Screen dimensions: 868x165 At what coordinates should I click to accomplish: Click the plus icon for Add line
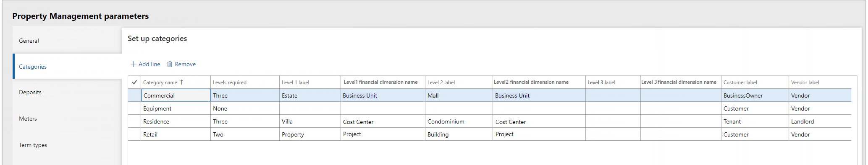pyautogui.click(x=133, y=64)
